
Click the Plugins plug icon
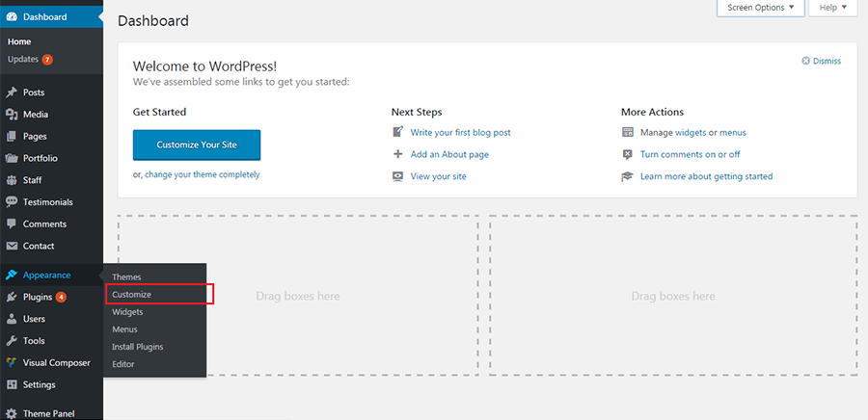click(x=12, y=297)
